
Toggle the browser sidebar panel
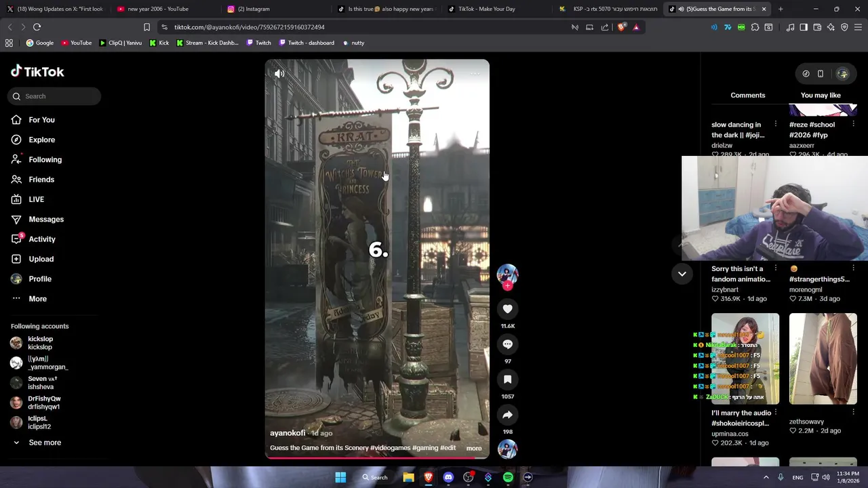coord(804,27)
